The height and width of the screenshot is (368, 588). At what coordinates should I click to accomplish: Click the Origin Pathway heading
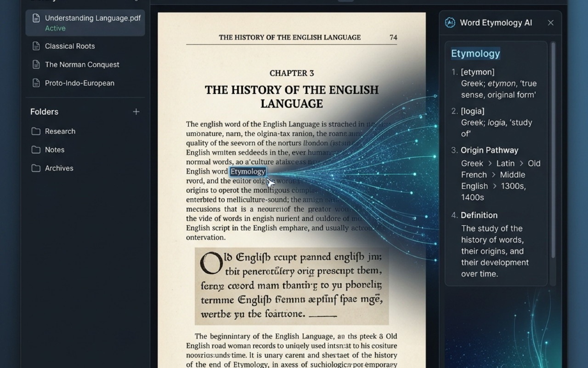[490, 150]
